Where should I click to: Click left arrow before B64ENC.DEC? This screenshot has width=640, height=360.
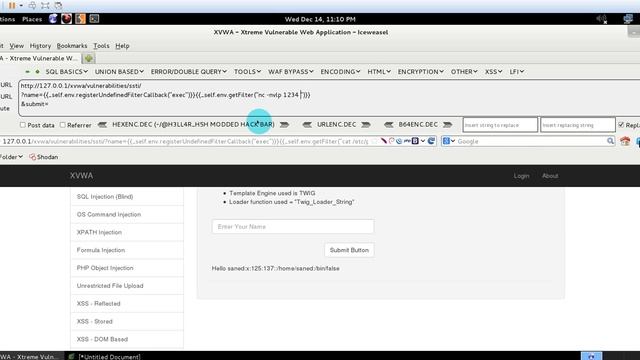click(389, 125)
